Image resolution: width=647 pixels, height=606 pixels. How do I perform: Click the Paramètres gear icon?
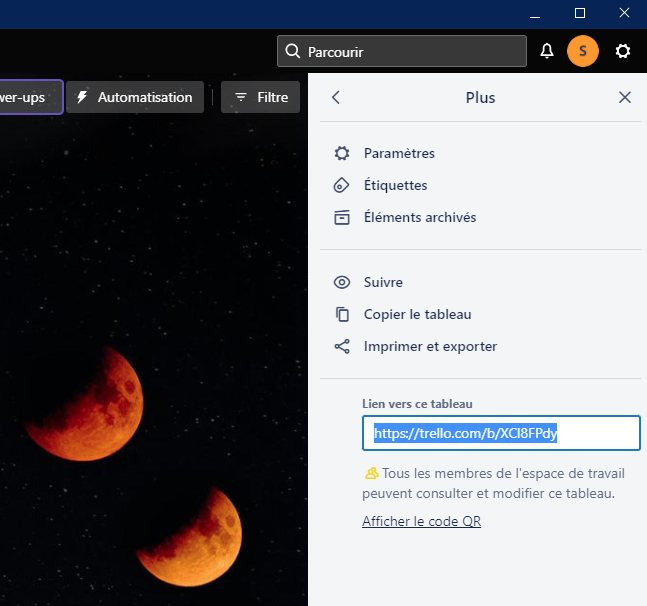pos(342,153)
